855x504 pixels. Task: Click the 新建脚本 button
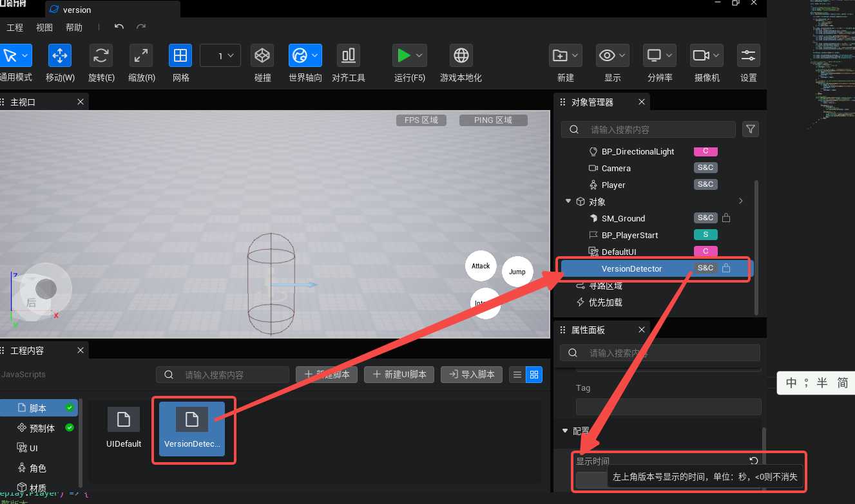[327, 375]
